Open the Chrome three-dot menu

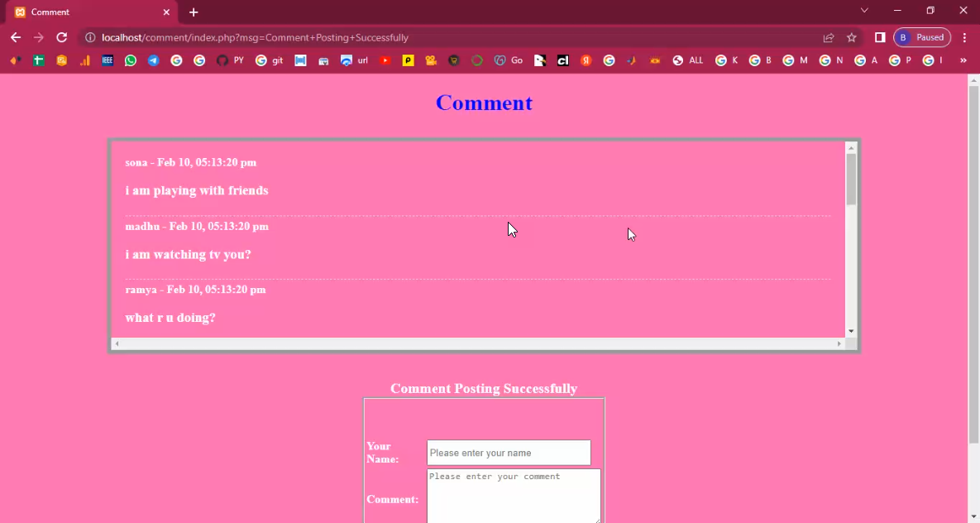tap(964, 37)
